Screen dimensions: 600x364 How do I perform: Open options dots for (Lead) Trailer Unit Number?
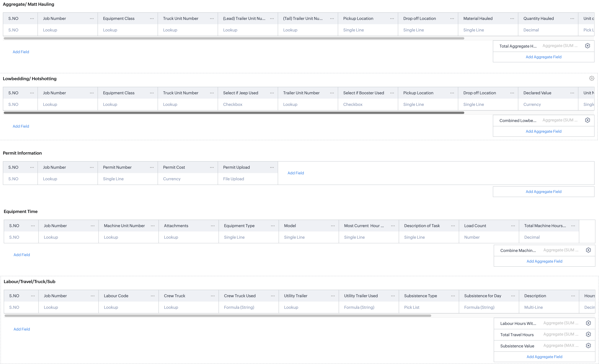[x=272, y=18]
